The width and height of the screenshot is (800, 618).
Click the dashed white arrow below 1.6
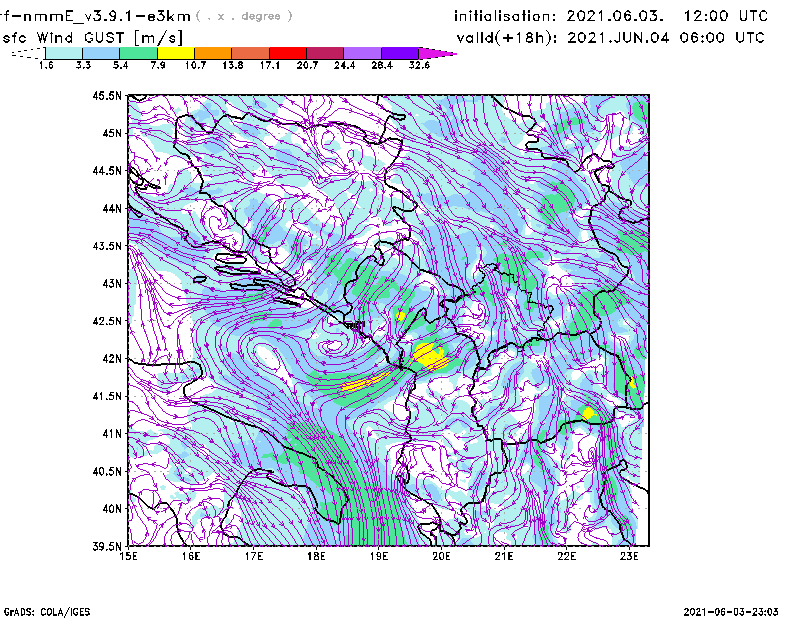tap(28, 53)
